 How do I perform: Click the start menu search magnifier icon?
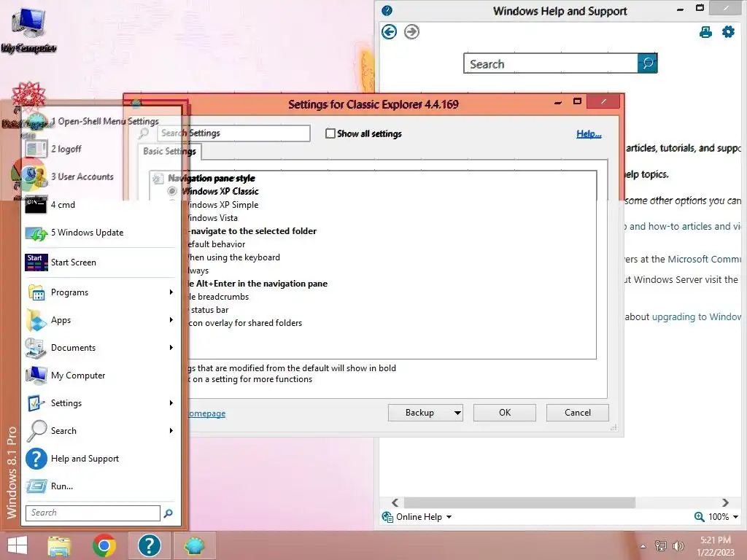[169, 513]
